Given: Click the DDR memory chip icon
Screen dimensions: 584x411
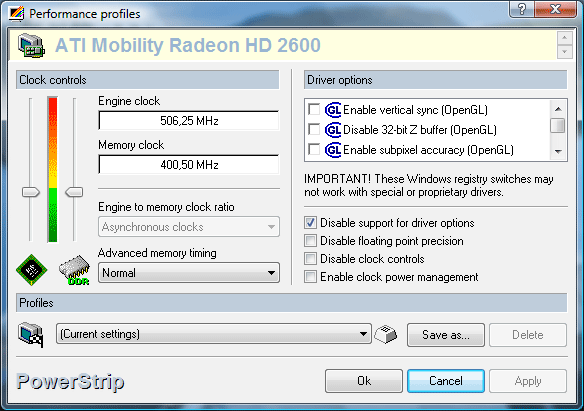Looking at the screenshot, I should pos(74,270).
